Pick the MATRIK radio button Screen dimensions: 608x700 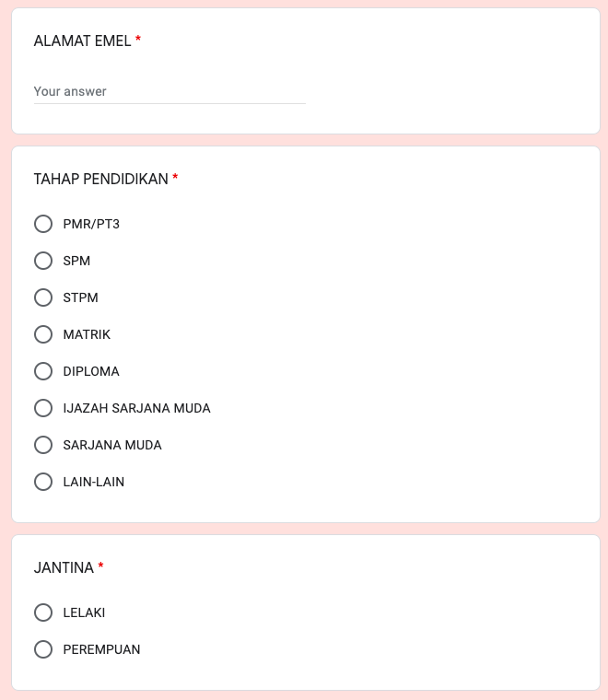[43, 334]
